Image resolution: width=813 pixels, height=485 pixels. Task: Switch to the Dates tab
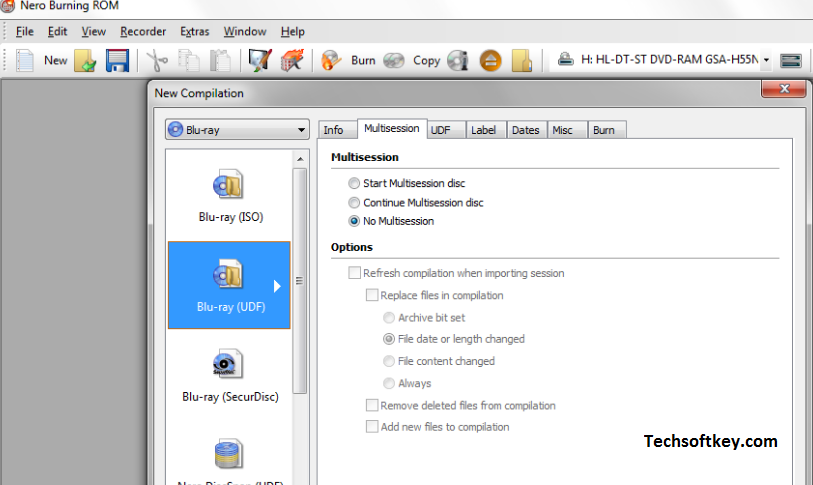coord(527,130)
